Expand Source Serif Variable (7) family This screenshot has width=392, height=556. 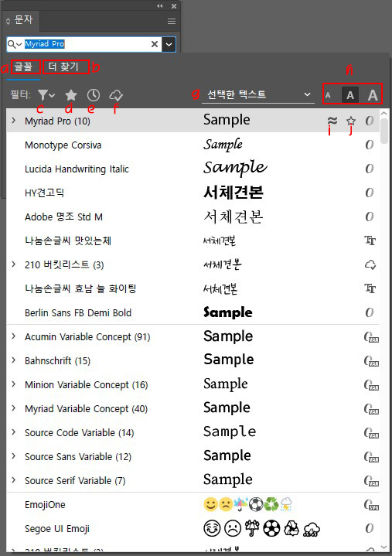click(13, 479)
